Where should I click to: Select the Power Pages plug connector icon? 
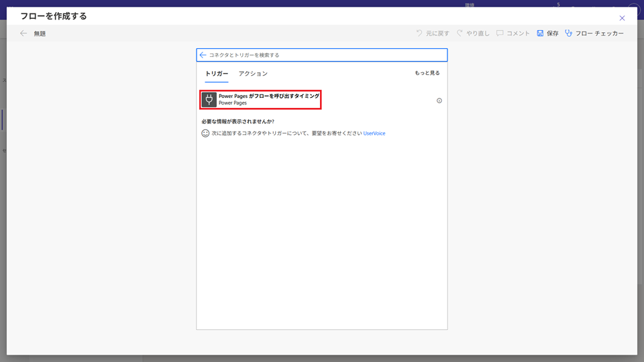click(x=209, y=100)
